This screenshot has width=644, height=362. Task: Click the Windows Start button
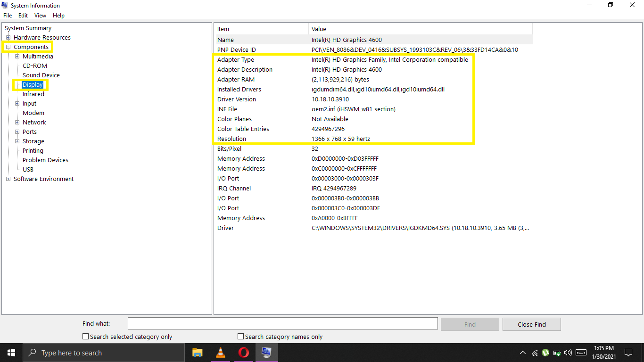click(11, 353)
